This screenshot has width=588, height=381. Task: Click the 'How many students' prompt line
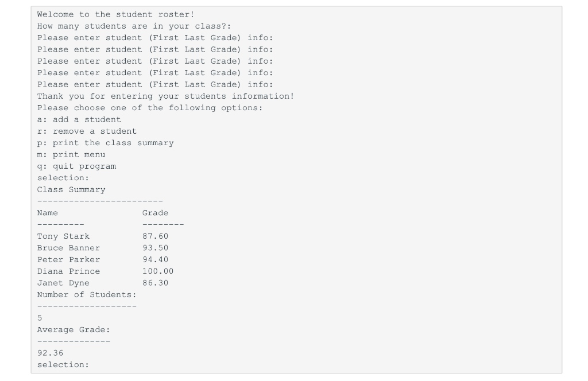pyautogui.click(x=134, y=26)
